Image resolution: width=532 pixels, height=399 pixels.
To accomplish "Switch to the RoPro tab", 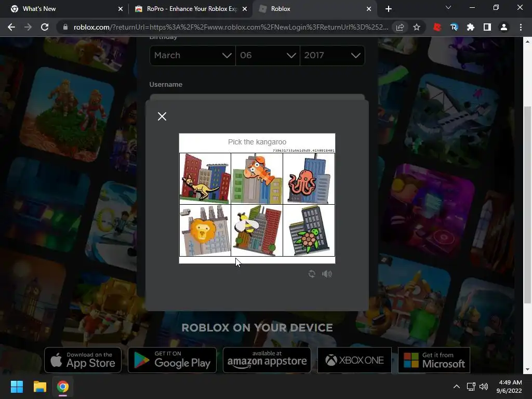I will coord(191,9).
